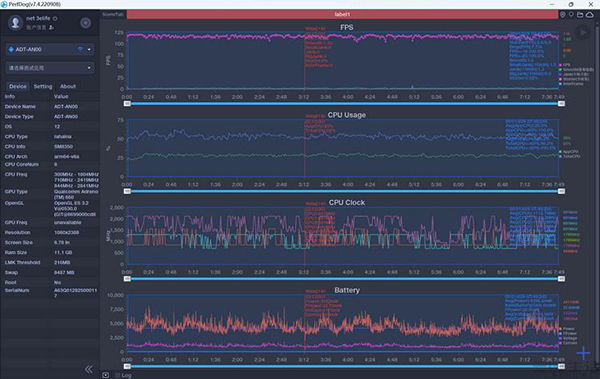600x379 pixels.
Task: Click the account info person icon
Action: click(51, 28)
